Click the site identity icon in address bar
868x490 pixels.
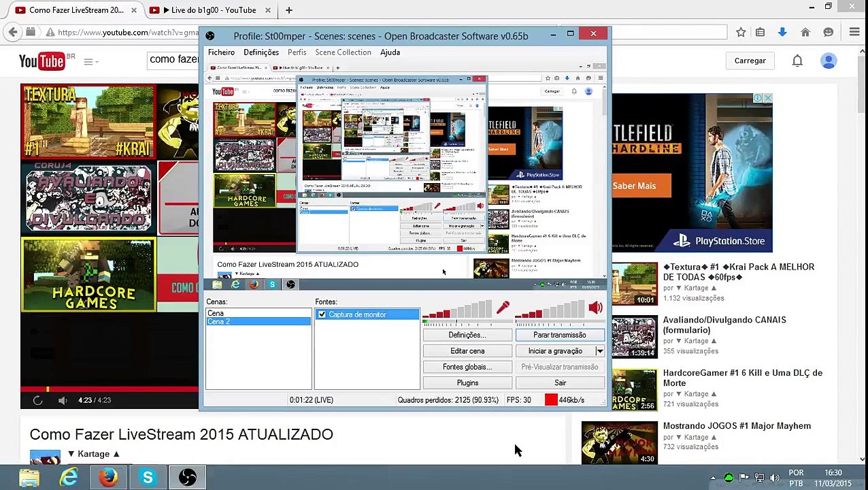click(x=50, y=32)
